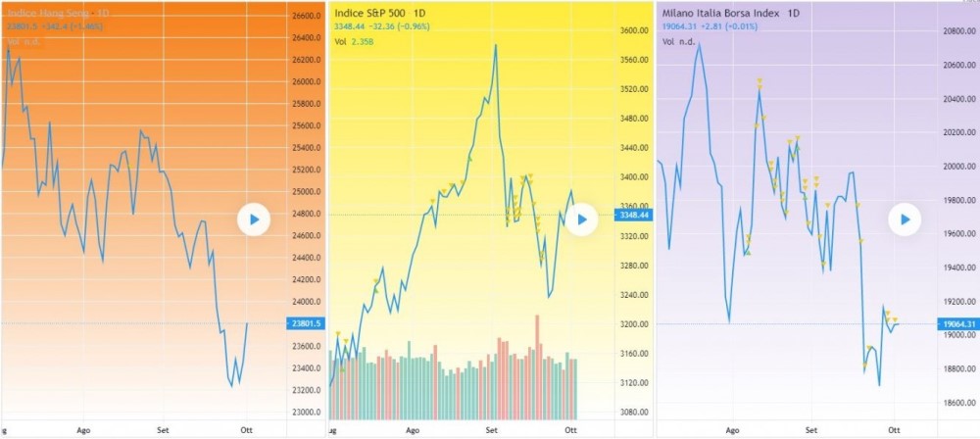Play the S&P 500 chart
The height and width of the screenshot is (439, 980).
[x=581, y=219]
